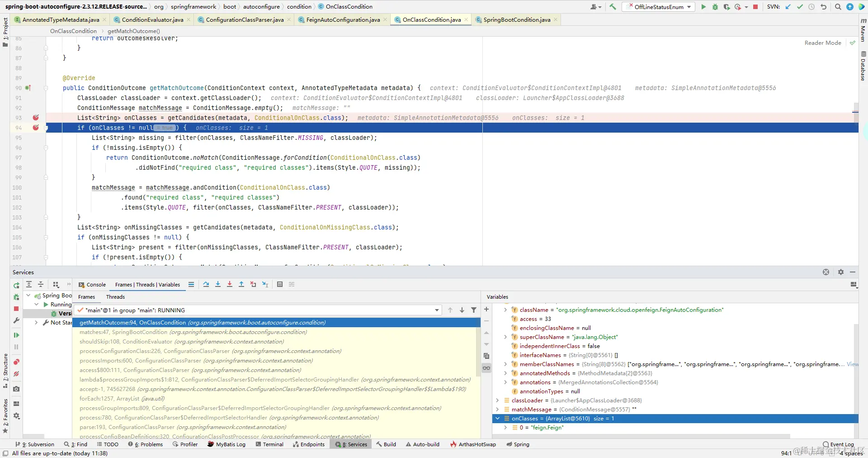Screen dimensions: 868x458
Task: Click Step Into debugger icon
Action: (218, 284)
